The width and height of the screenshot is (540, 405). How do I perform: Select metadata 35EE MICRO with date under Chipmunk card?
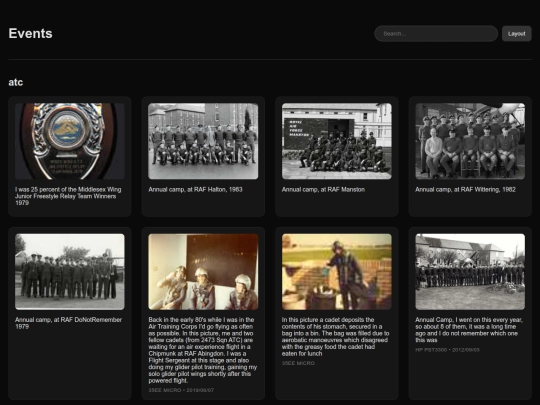[x=181, y=390]
